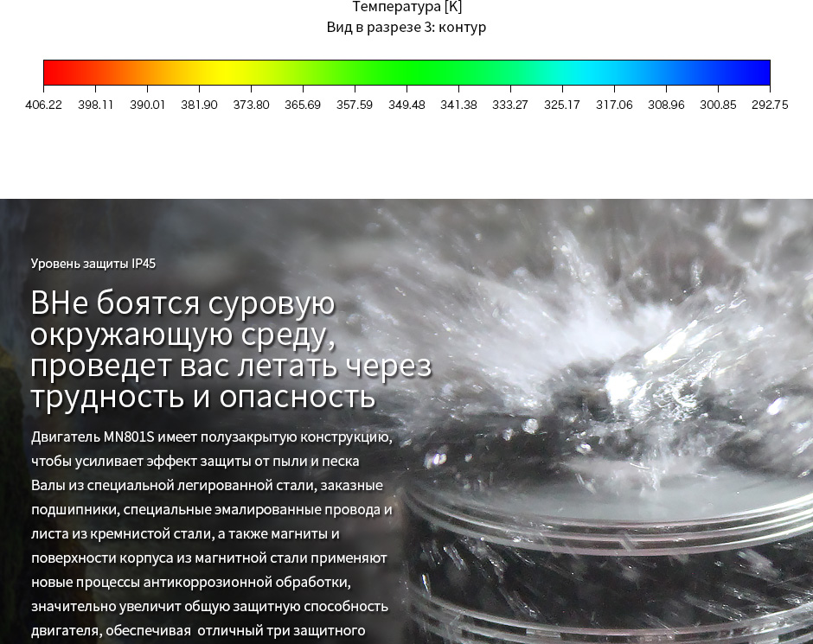Click the 341.38 scale value
Screen dimensions: 813x644
point(458,105)
